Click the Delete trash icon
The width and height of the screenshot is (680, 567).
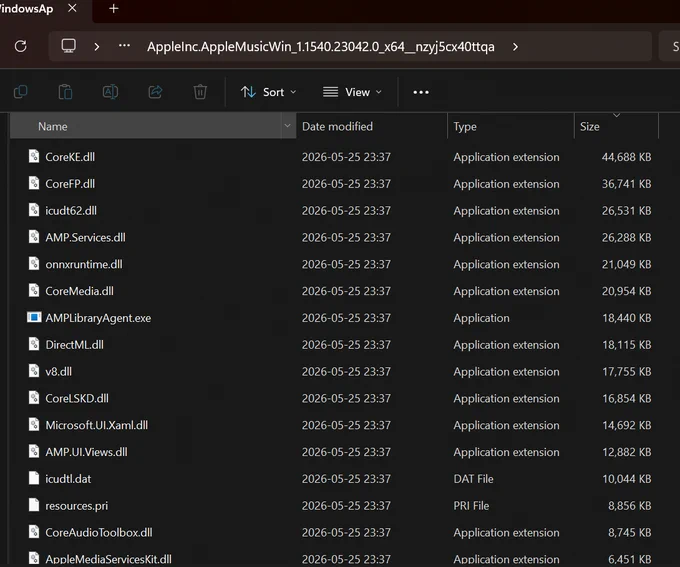[x=200, y=92]
